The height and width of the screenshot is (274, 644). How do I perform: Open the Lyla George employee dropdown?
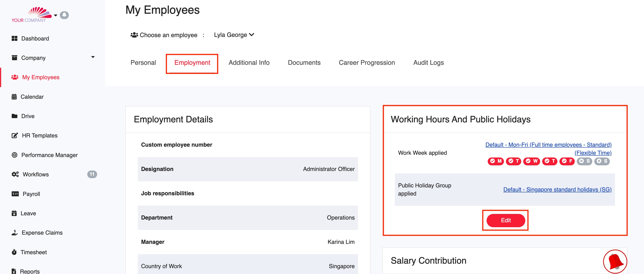pyautogui.click(x=234, y=35)
